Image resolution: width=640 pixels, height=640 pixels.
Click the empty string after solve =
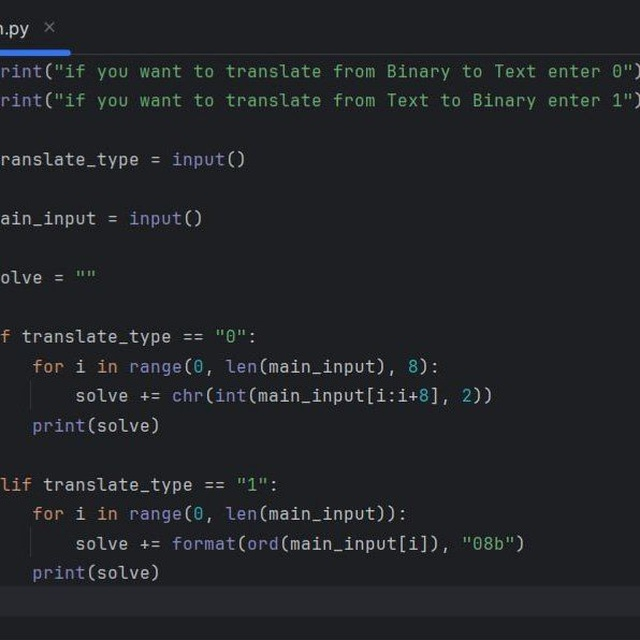click(86, 277)
